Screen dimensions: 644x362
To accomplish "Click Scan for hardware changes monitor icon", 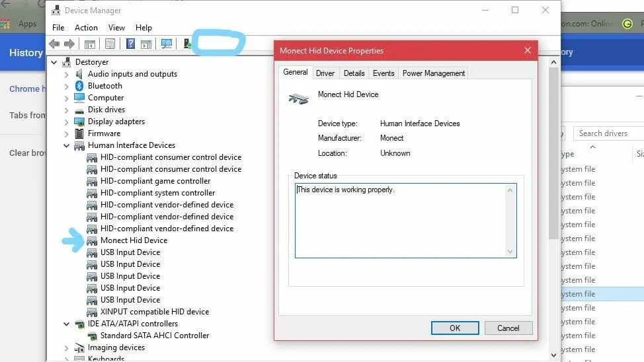I will (x=167, y=44).
